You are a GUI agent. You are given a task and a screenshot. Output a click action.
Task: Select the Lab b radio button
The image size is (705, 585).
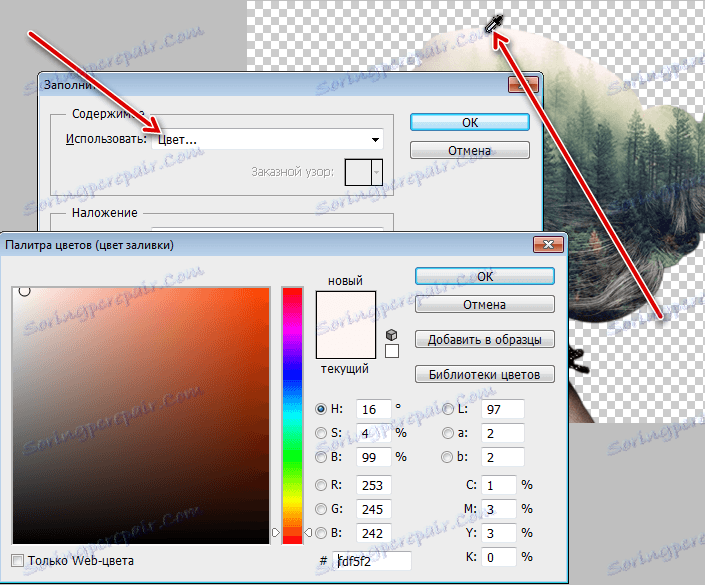click(x=447, y=457)
